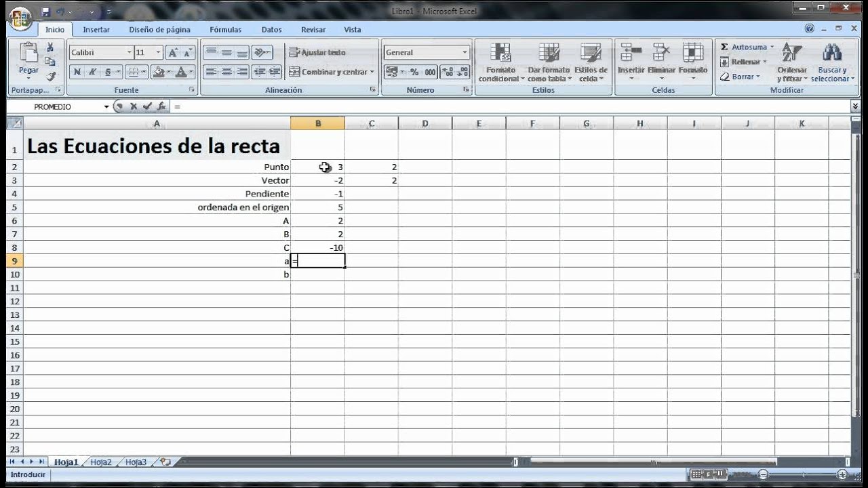Viewport: 868px width, 488px height.
Task: Apply percent style
Action: point(414,72)
